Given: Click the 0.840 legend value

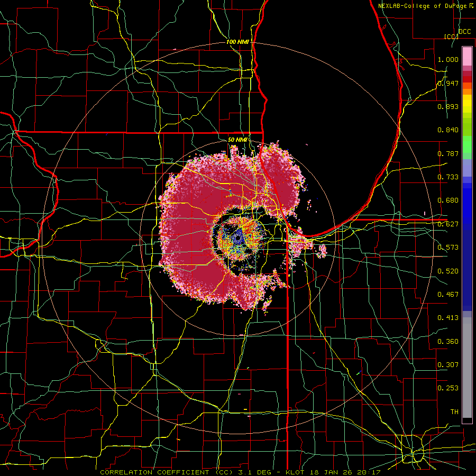Looking at the screenshot, I should [448, 130].
